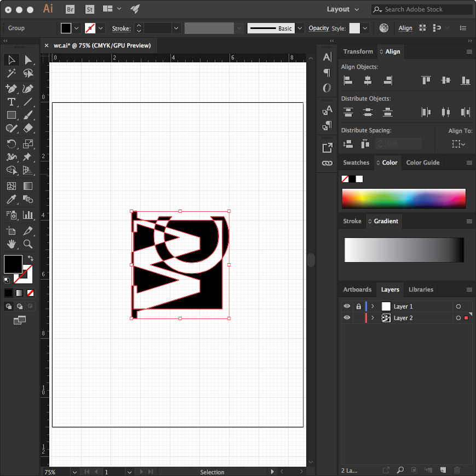Expand Layer 2 contents
The width and height of the screenshot is (476, 476).
(373, 318)
